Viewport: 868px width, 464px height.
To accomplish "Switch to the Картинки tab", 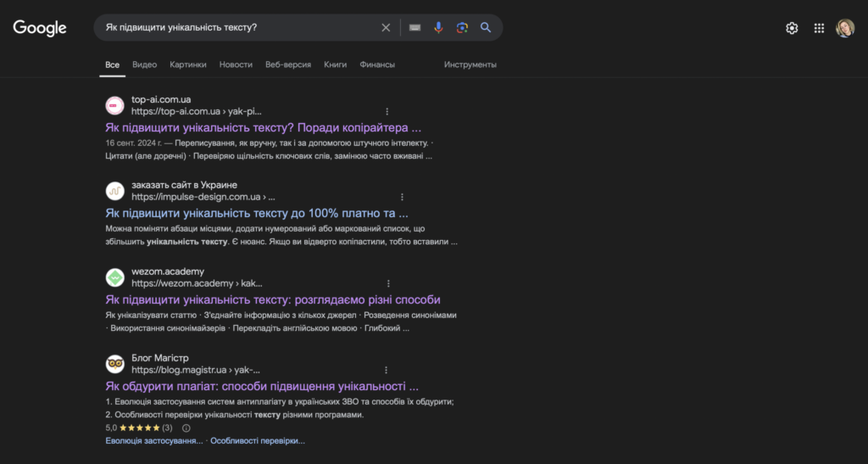I will (x=187, y=64).
